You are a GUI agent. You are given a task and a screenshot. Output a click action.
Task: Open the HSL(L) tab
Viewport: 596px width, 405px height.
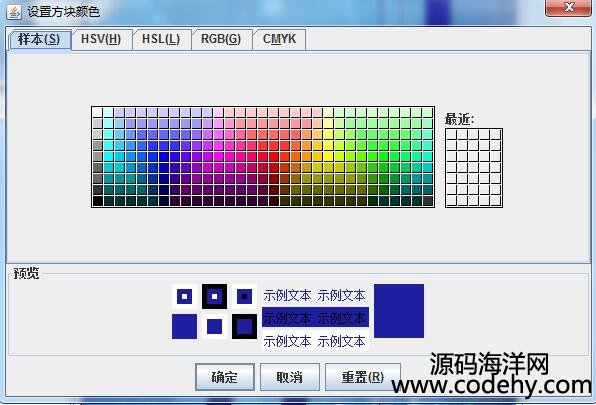(x=161, y=39)
